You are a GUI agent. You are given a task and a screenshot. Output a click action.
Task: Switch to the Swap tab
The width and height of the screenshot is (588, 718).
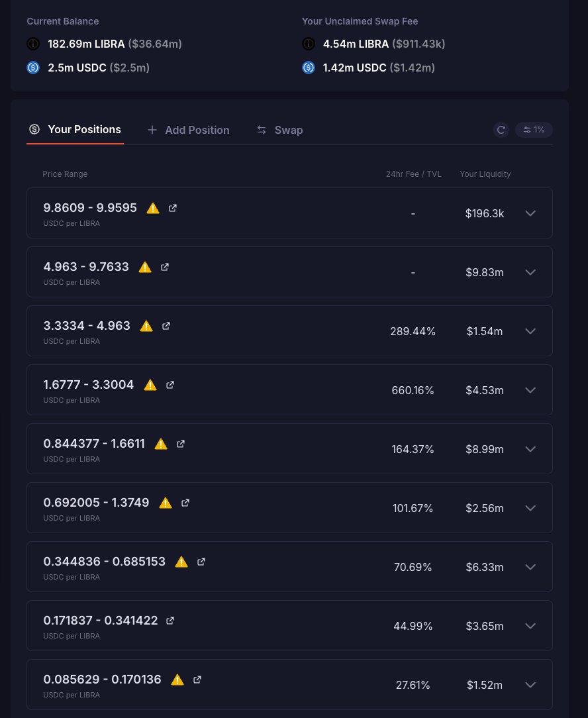[280, 130]
